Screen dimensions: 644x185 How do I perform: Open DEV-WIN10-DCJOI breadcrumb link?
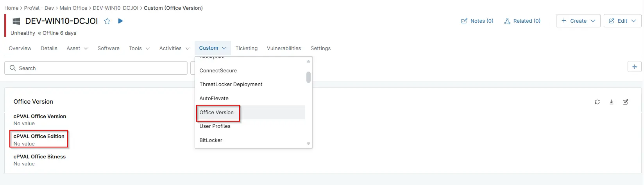[116, 8]
